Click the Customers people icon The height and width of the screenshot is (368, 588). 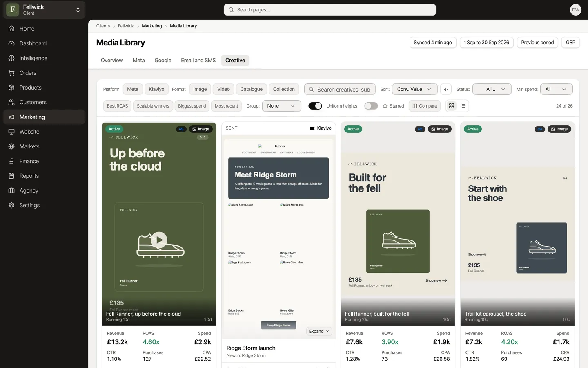coord(11,102)
